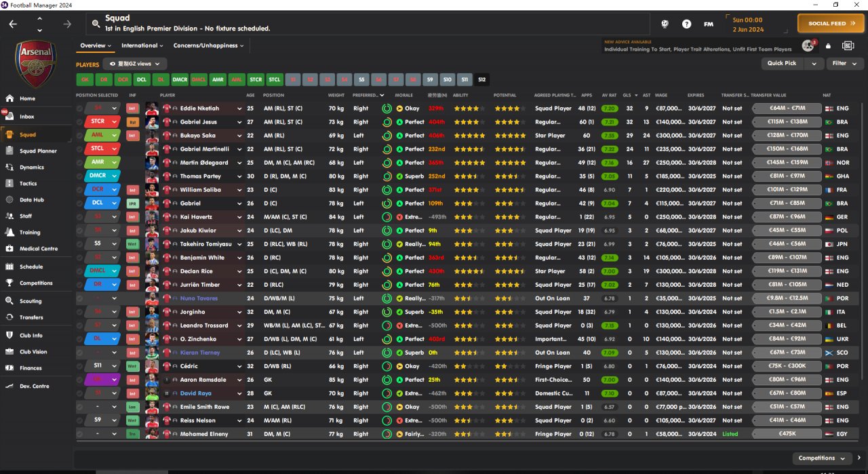Tick the selection circle for Aaron Ramsdale

(x=80, y=380)
